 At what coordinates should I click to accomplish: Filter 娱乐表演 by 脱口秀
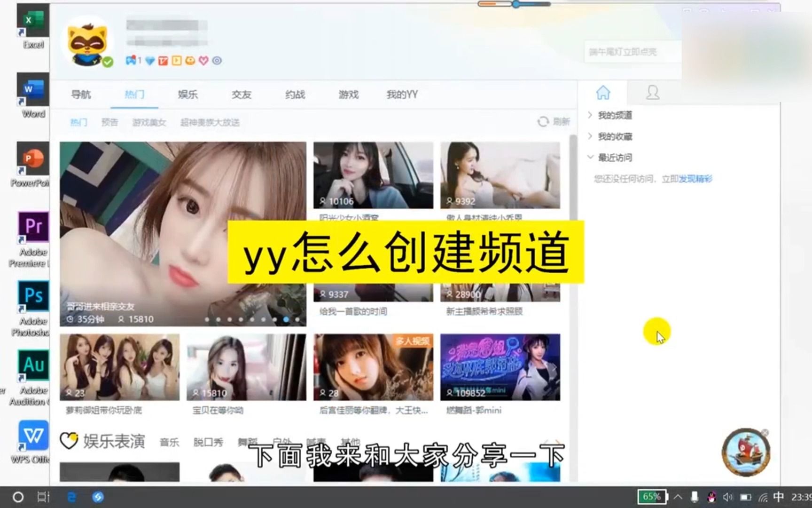point(208,442)
